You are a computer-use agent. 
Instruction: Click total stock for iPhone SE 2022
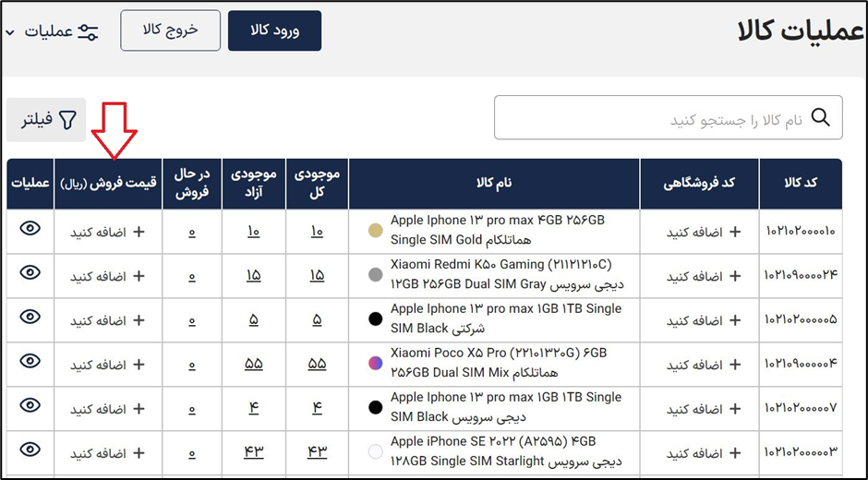(x=317, y=453)
